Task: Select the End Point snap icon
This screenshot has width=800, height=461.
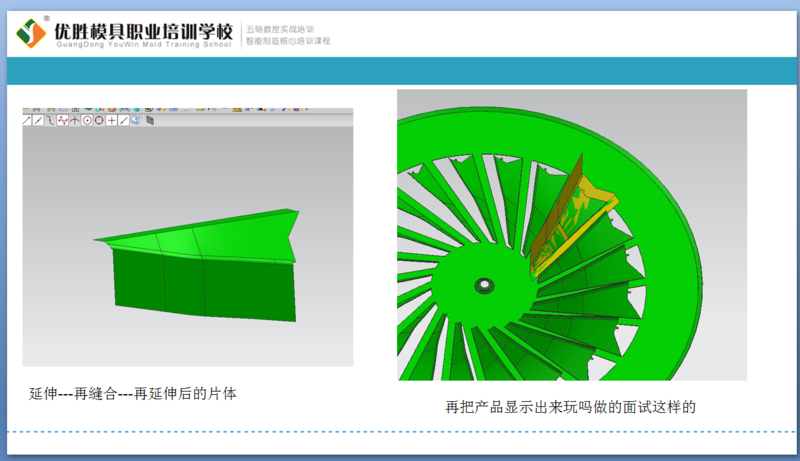Action: pos(27,120)
